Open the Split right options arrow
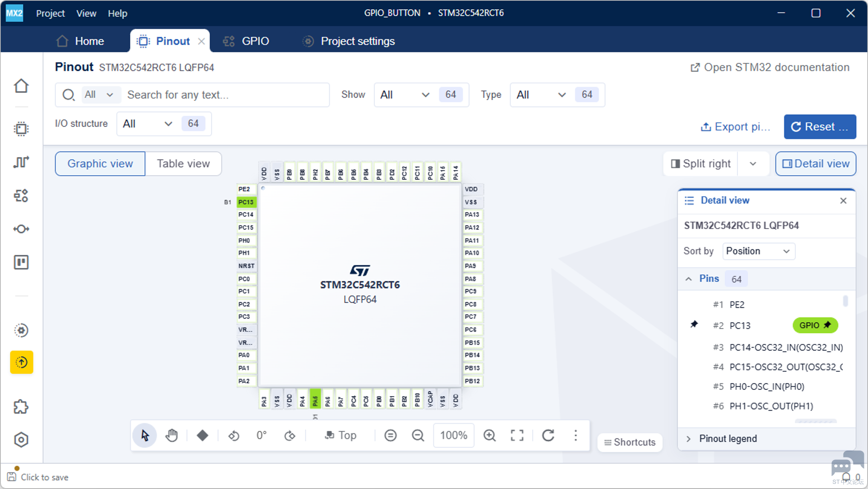The height and width of the screenshot is (489, 868). tap(753, 164)
